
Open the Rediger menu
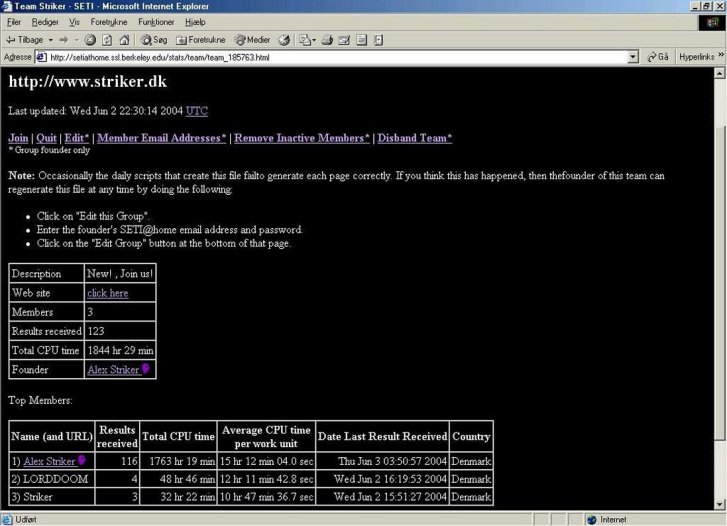coord(45,22)
